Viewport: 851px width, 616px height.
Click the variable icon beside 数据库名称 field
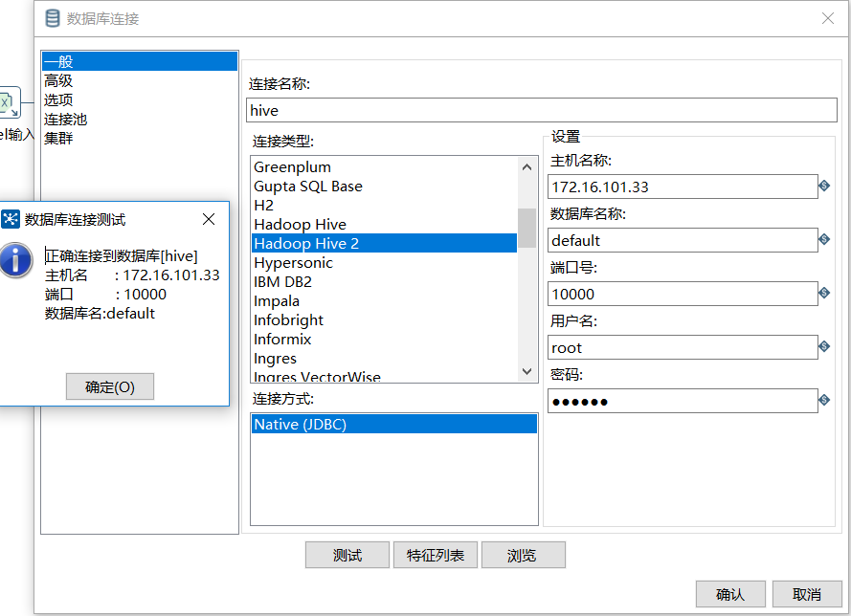tap(824, 240)
